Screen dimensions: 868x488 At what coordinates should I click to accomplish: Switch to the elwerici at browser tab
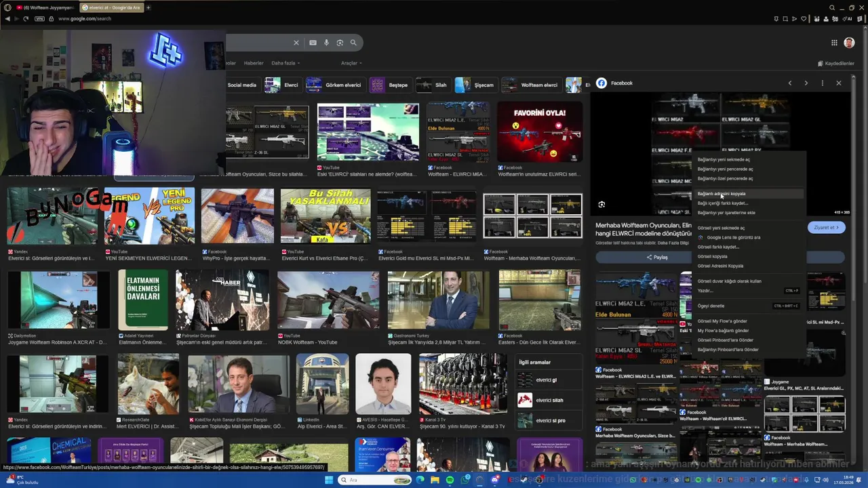(111, 7)
